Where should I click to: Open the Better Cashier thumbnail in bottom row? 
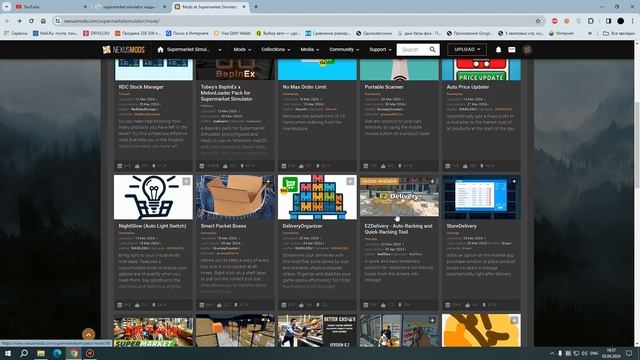(317, 331)
